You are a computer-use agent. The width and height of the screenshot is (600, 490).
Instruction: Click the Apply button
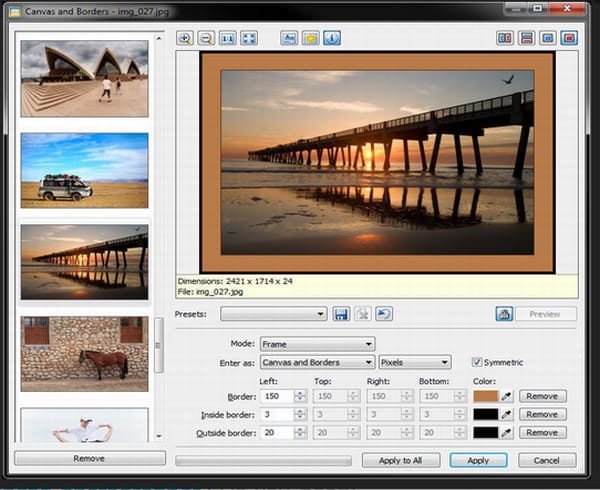pos(478,460)
